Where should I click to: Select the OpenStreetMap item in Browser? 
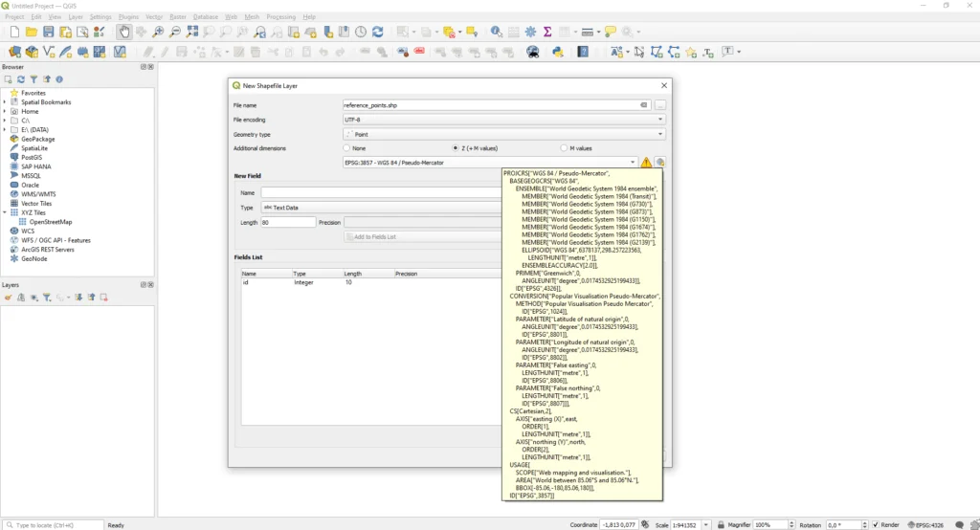click(51, 222)
